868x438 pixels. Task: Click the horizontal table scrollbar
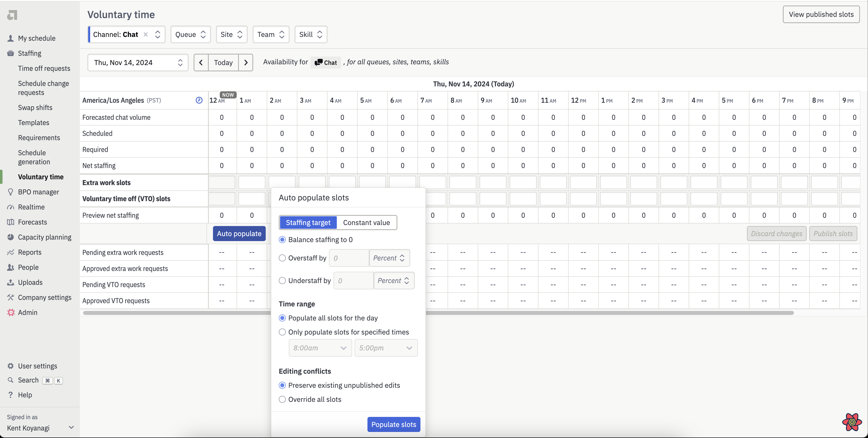tap(438, 313)
